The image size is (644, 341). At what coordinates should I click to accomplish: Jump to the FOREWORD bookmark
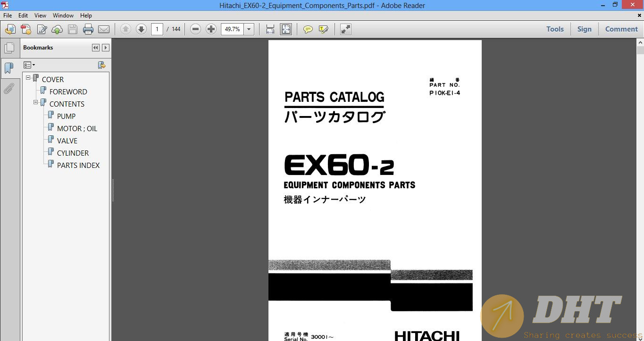pyautogui.click(x=68, y=91)
